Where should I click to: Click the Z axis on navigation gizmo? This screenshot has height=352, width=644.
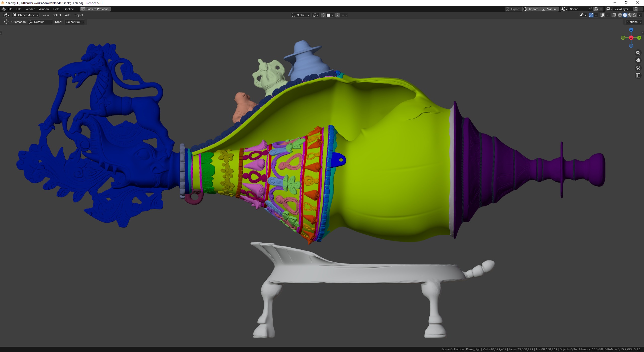coord(631,30)
